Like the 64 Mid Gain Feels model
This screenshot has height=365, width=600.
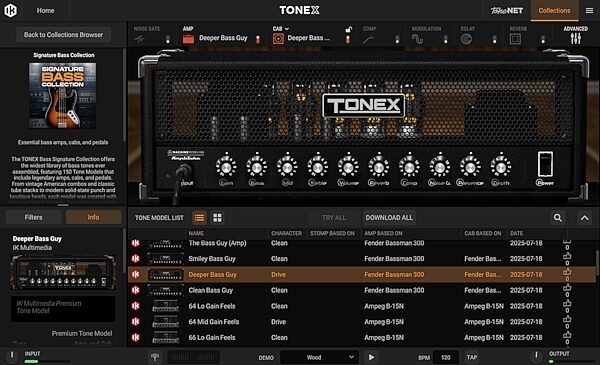(567, 319)
